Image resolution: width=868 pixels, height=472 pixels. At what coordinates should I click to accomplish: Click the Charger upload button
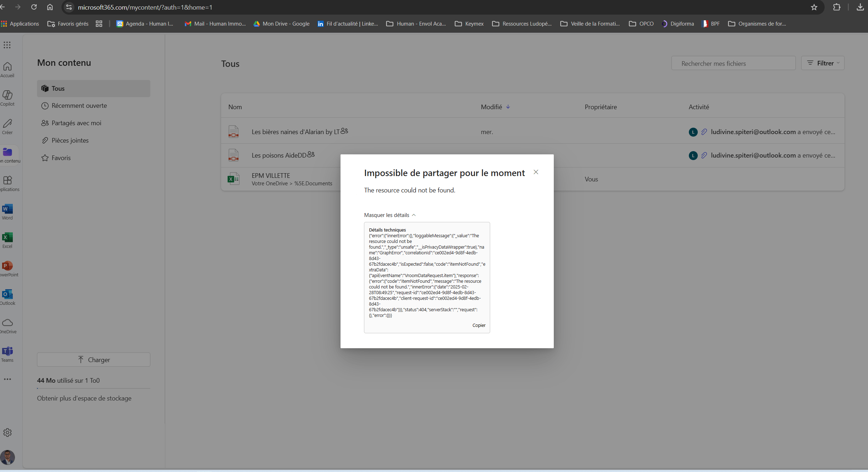click(x=93, y=360)
